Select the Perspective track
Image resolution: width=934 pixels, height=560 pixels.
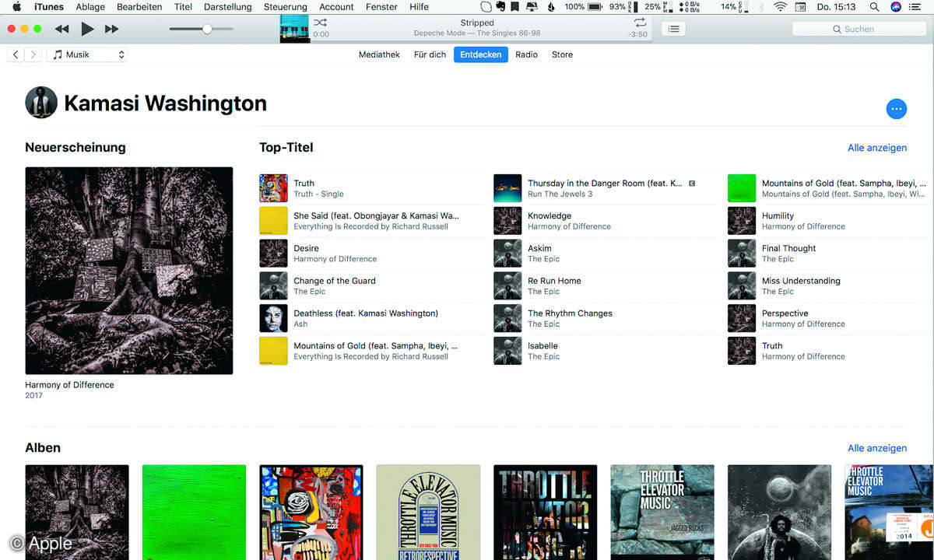tap(830, 318)
